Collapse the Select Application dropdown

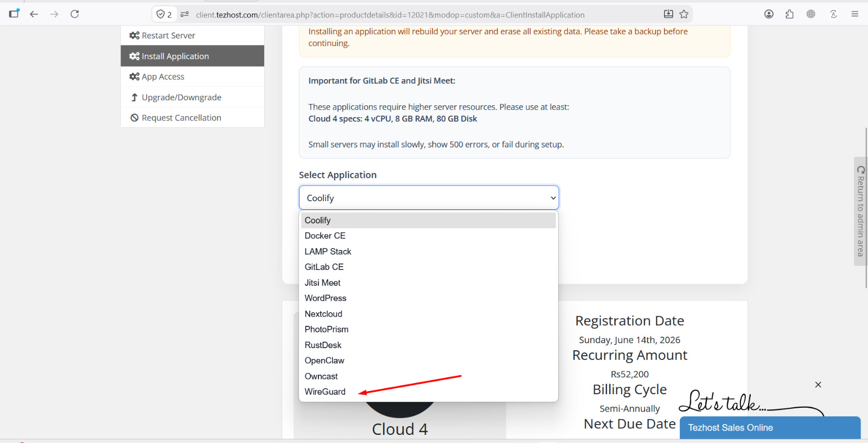coord(429,198)
